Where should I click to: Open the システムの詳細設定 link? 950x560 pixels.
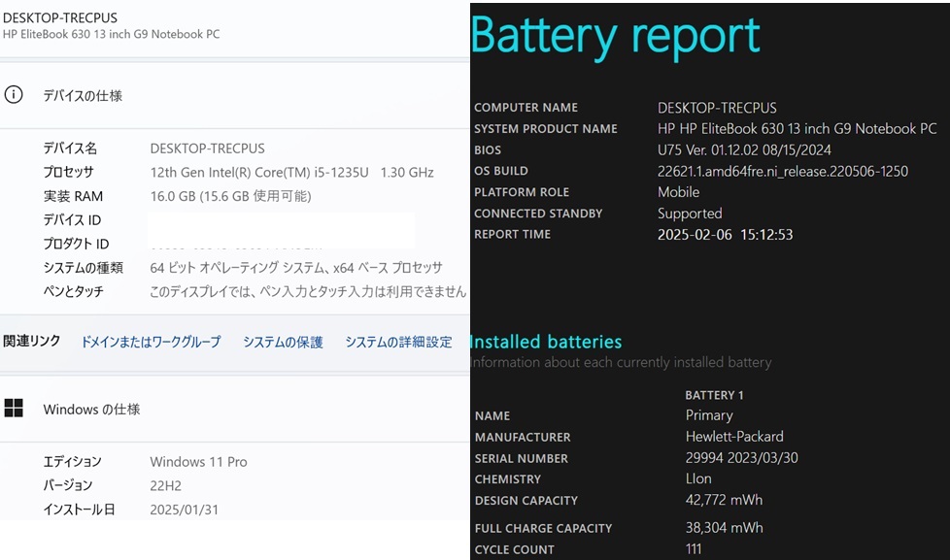coord(398,342)
